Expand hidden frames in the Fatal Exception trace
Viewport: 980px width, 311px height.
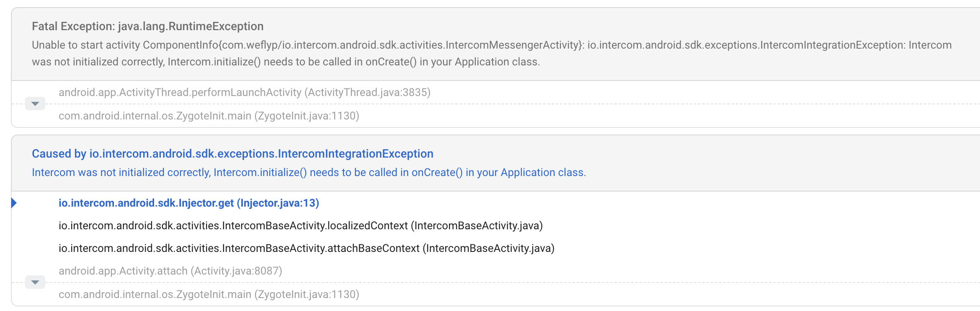[x=35, y=103]
